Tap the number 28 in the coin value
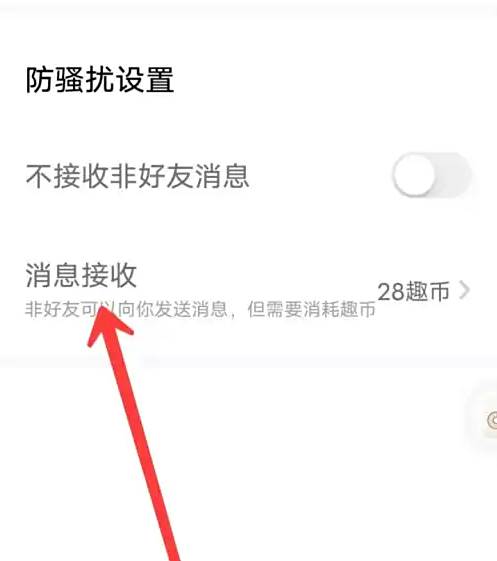This screenshot has width=497, height=561. point(391,292)
